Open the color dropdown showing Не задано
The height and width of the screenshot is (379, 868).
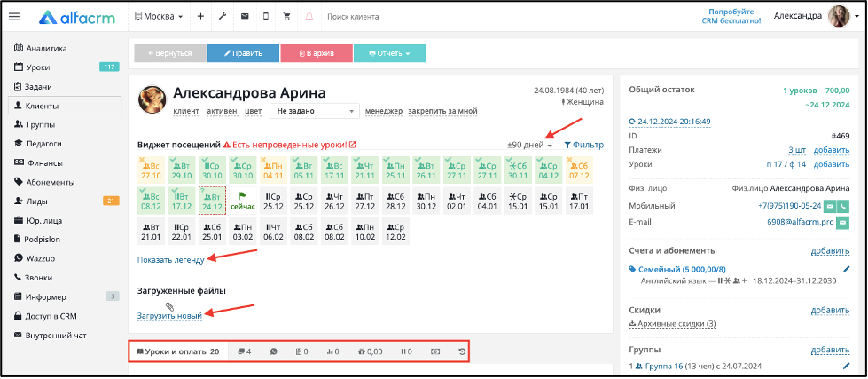(x=315, y=111)
